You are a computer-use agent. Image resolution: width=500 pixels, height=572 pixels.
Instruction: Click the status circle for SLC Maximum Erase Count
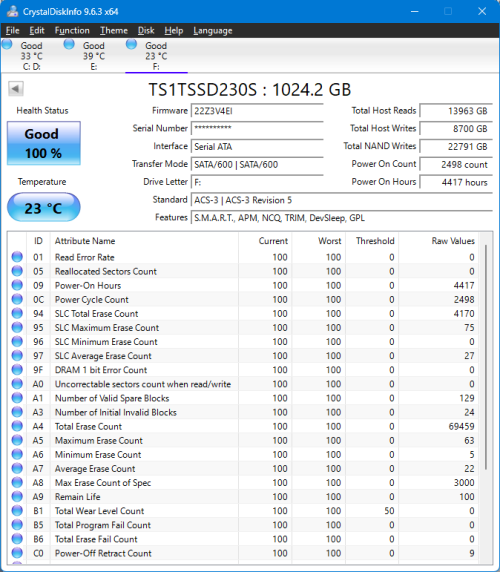pos(17,327)
